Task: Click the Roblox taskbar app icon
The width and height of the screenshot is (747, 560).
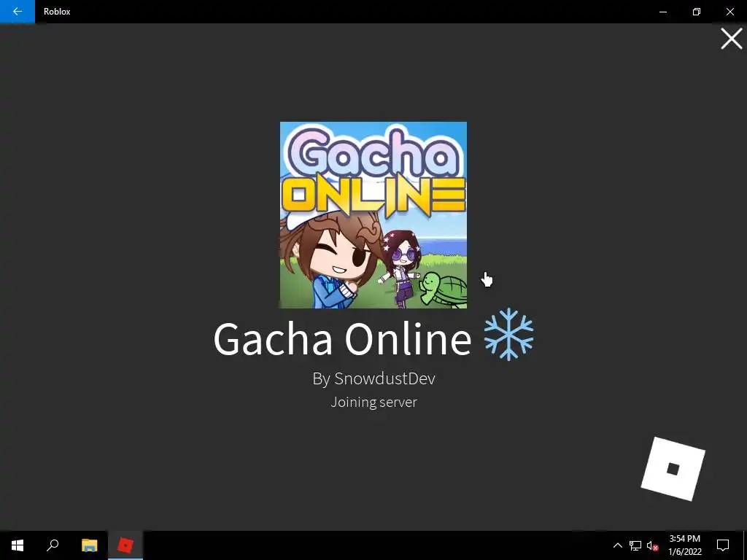Action: point(125,545)
